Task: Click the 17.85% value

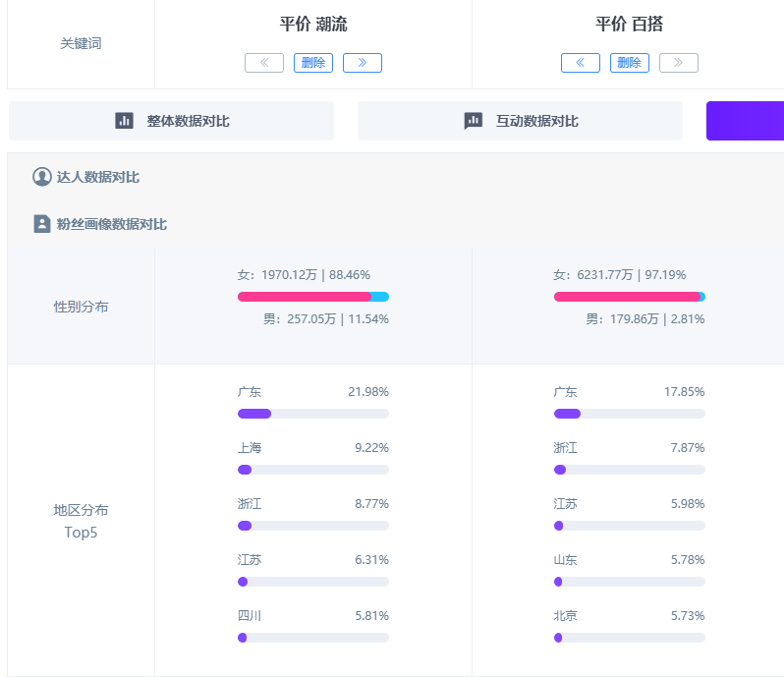Action: [685, 392]
